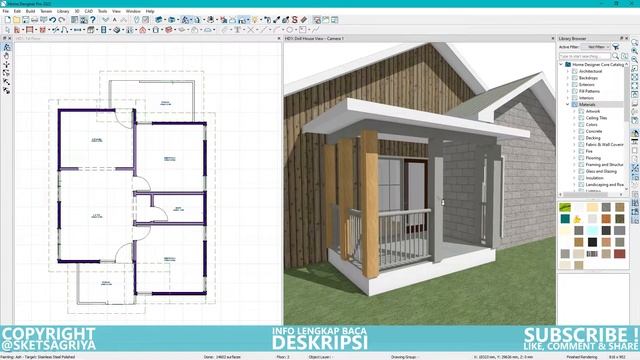Select the Select Objects arrow tool in second toolbar row

tap(7, 30)
